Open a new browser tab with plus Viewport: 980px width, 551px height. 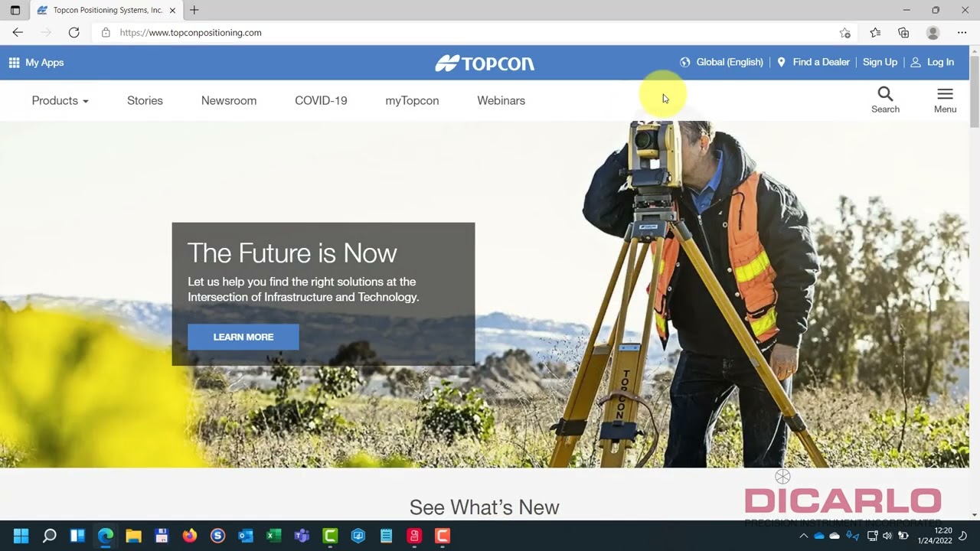click(194, 10)
